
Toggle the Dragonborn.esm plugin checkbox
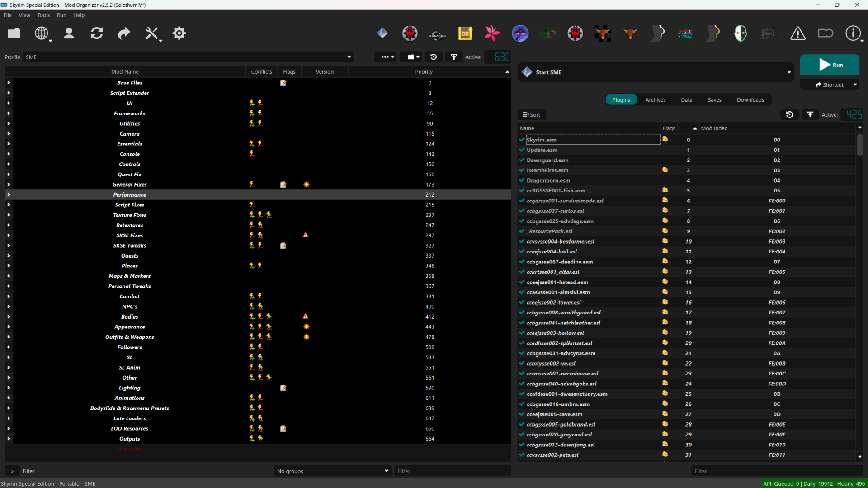522,180
